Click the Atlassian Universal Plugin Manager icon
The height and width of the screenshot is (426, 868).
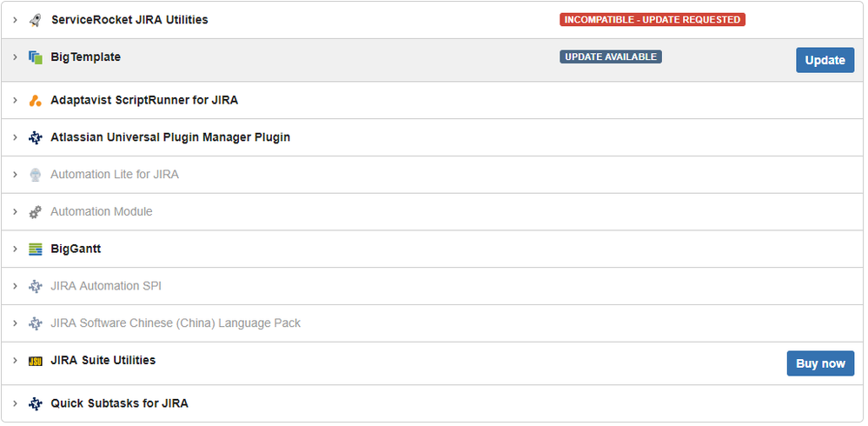coord(36,137)
